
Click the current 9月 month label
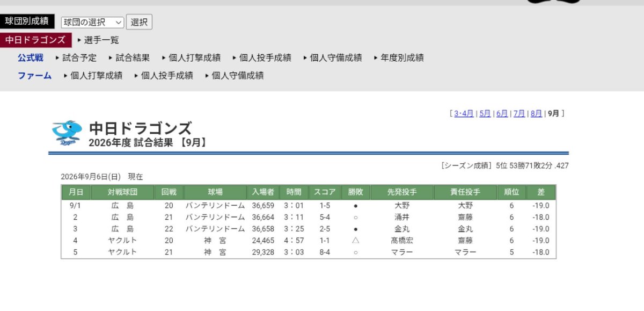pyautogui.click(x=553, y=113)
